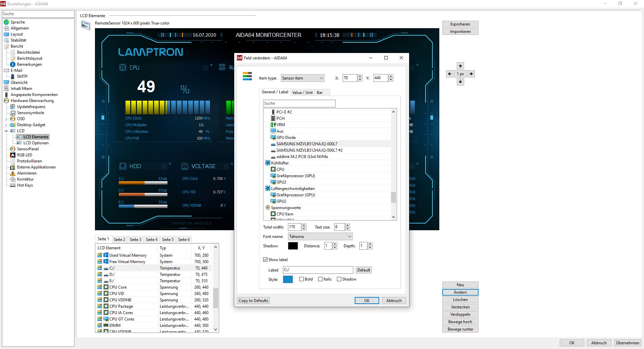Nudge the LCD element down with the arrow
Image resolution: width=644 pixels, height=349 pixels.
460,82
